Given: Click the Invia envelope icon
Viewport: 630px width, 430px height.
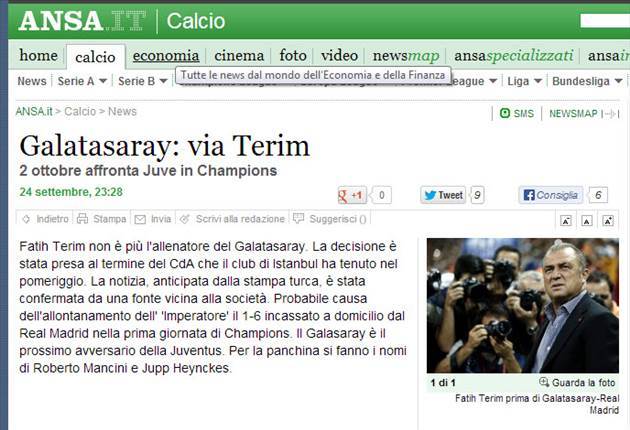Looking at the screenshot, I should pyautogui.click(x=140, y=219).
